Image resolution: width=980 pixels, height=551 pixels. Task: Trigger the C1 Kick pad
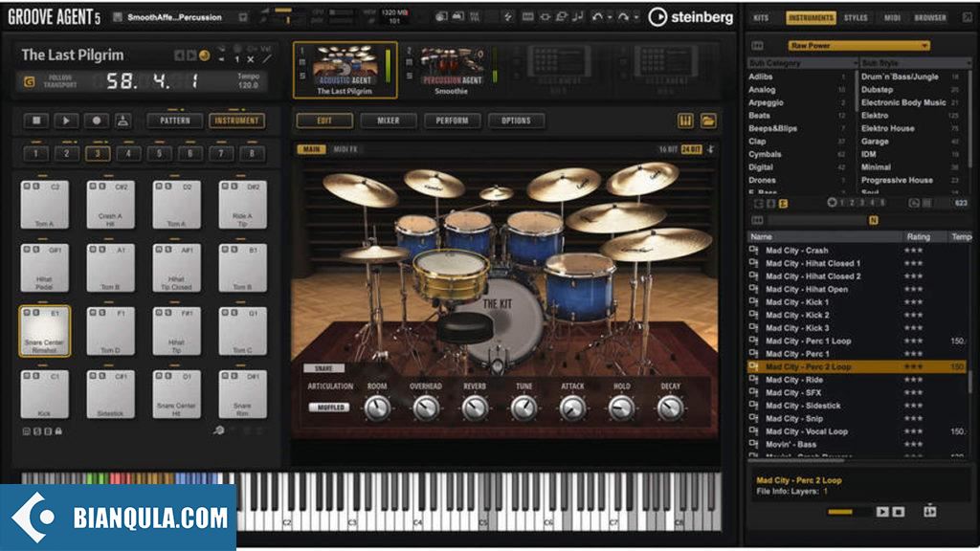point(44,393)
